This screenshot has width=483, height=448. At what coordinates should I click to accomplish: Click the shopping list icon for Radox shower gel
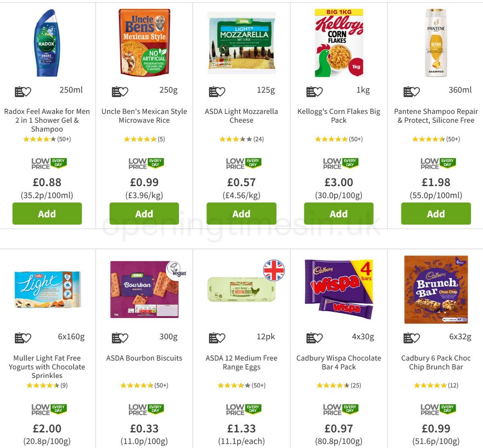pyautogui.click(x=19, y=92)
